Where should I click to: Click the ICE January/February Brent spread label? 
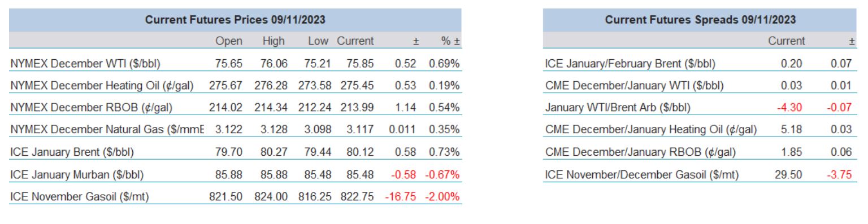630,64
